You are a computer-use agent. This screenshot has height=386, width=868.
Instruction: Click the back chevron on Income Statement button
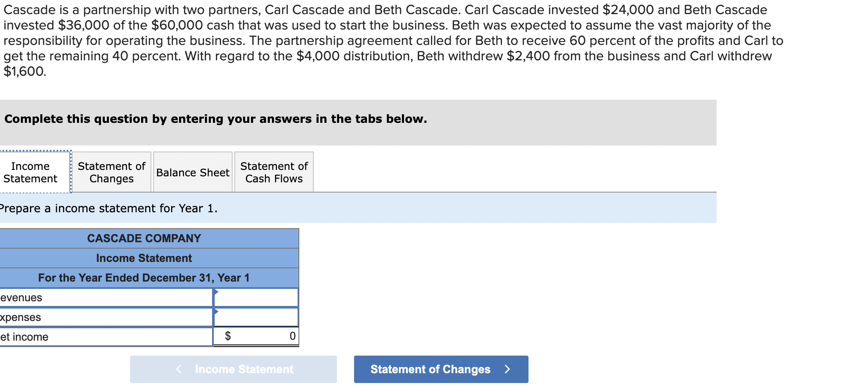coord(178,368)
